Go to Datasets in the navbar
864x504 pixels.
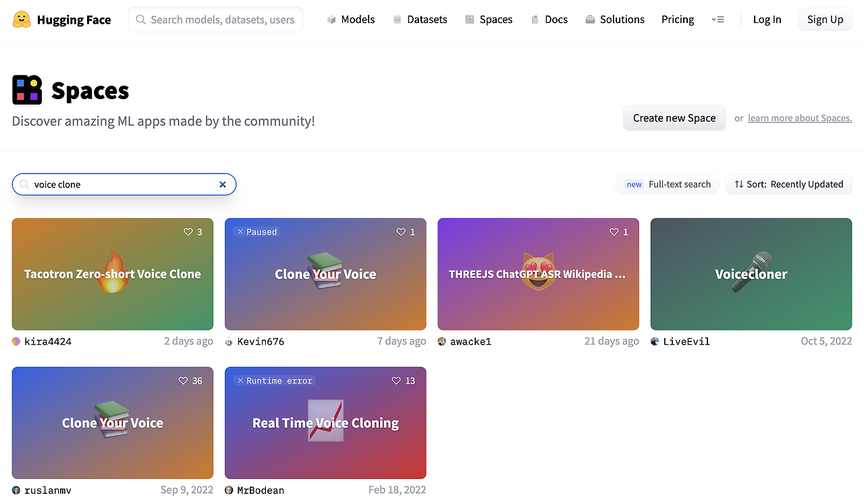click(x=419, y=20)
